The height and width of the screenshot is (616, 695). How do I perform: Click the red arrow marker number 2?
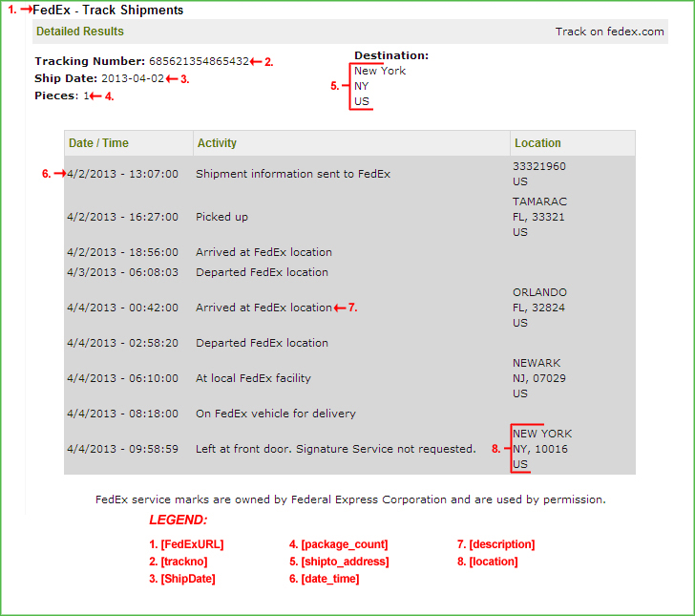click(263, 62)
